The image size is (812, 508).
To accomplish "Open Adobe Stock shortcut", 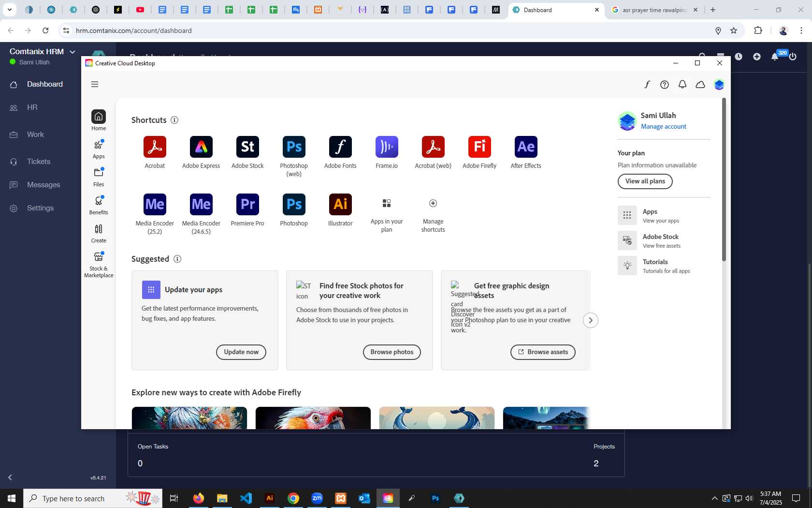I will coord(247,152).
